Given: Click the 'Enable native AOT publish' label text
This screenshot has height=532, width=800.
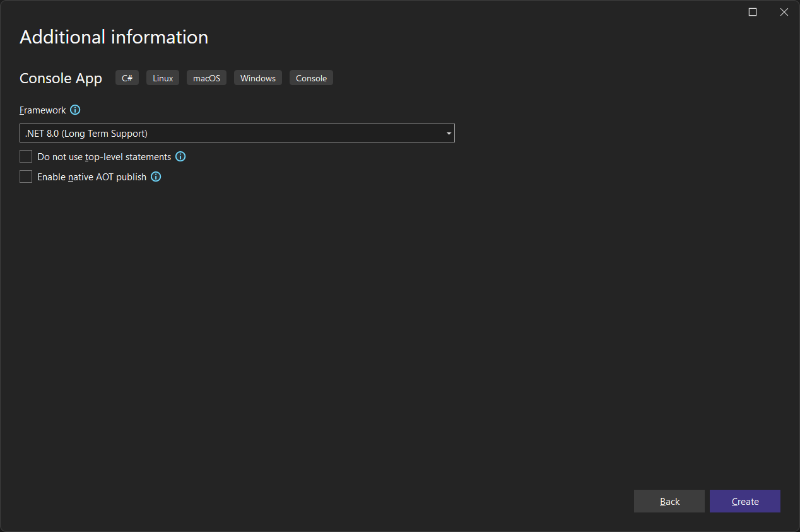Looking at the screenshot, I should coord(91,177).
